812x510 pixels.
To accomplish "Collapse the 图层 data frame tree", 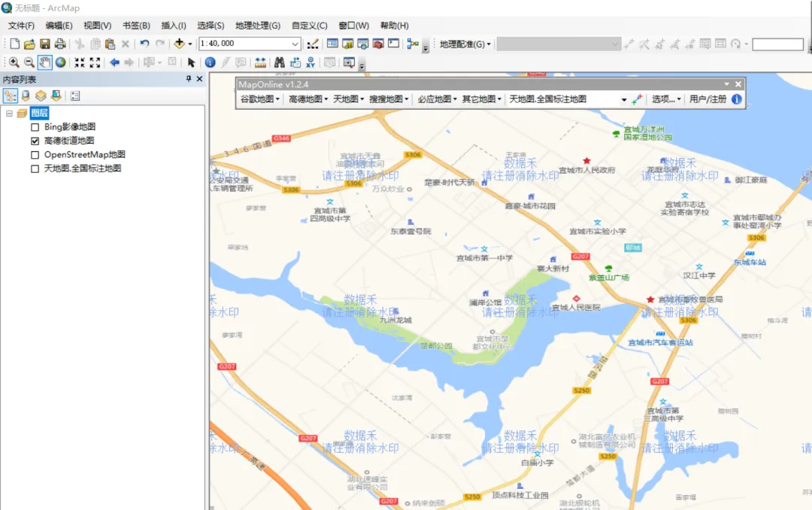I will point(9,113).
